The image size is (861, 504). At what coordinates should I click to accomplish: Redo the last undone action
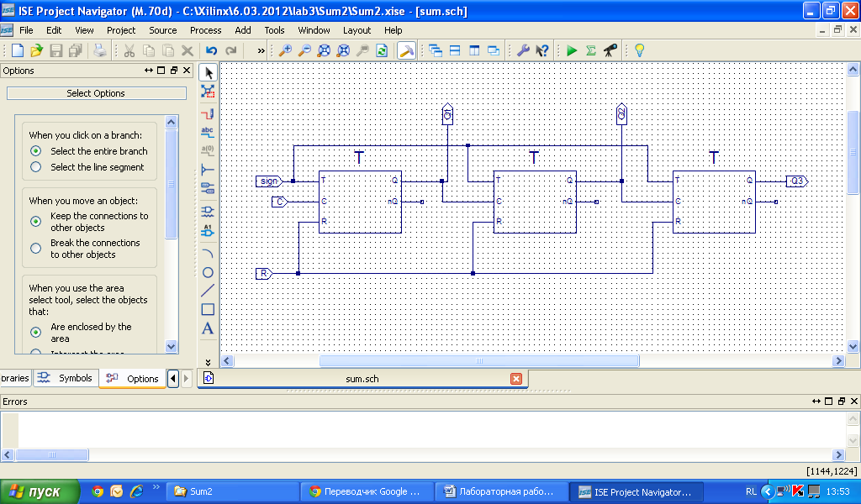[231, 50]
